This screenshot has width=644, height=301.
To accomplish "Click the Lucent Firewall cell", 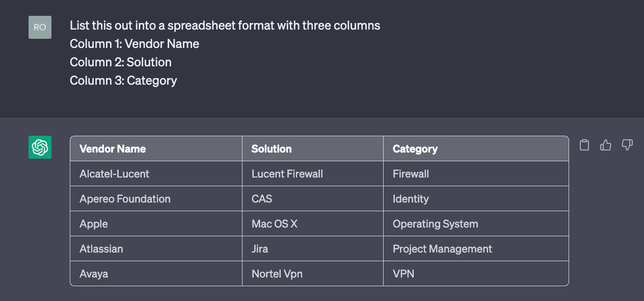I will click(x=313, y=174).
